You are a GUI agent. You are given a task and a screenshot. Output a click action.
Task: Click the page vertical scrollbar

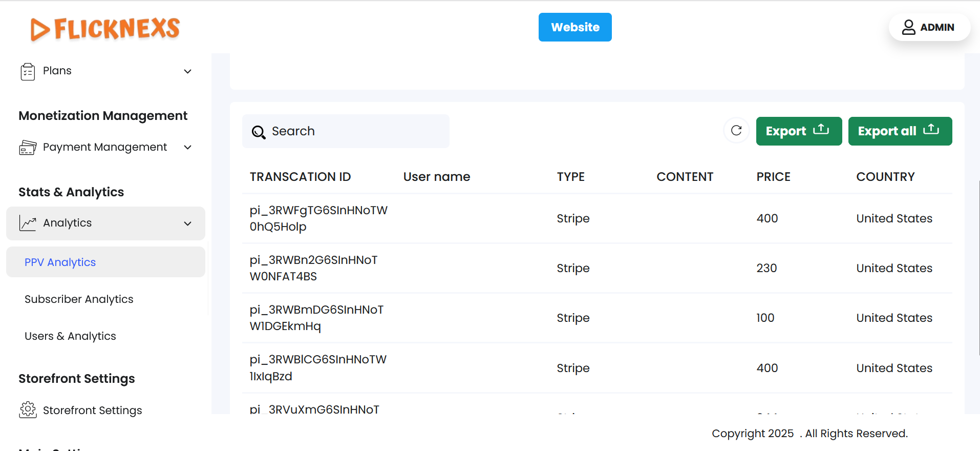click(x=978, y=266)
